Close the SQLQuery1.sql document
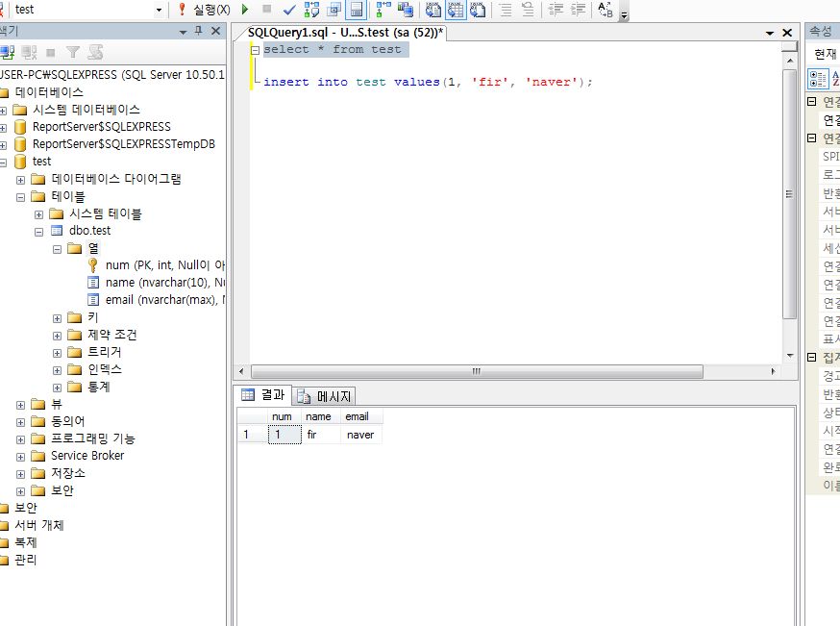 [x=787, y=33]
